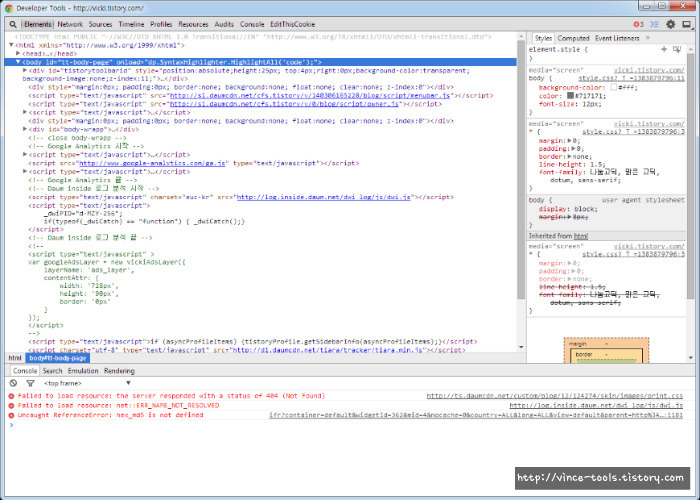Open the drawer Emulation tab
This screenshot has width=700, height=500.
83,371
